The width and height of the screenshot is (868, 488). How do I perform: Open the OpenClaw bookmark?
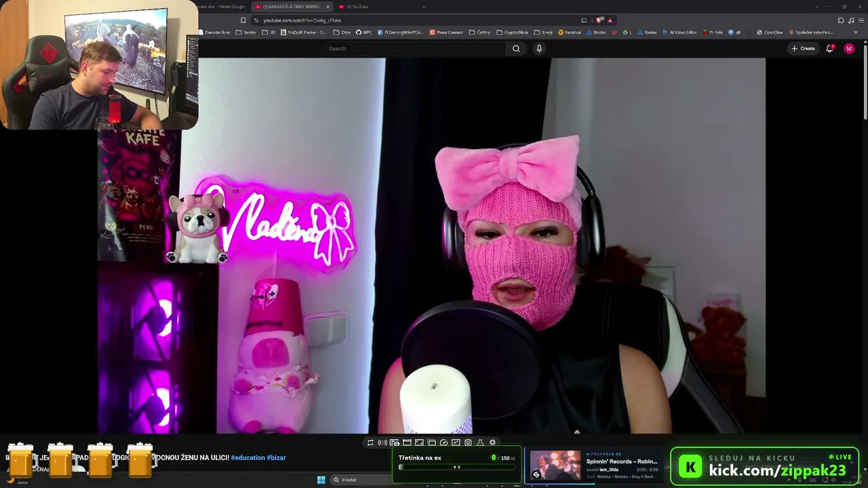coord(770,33)
